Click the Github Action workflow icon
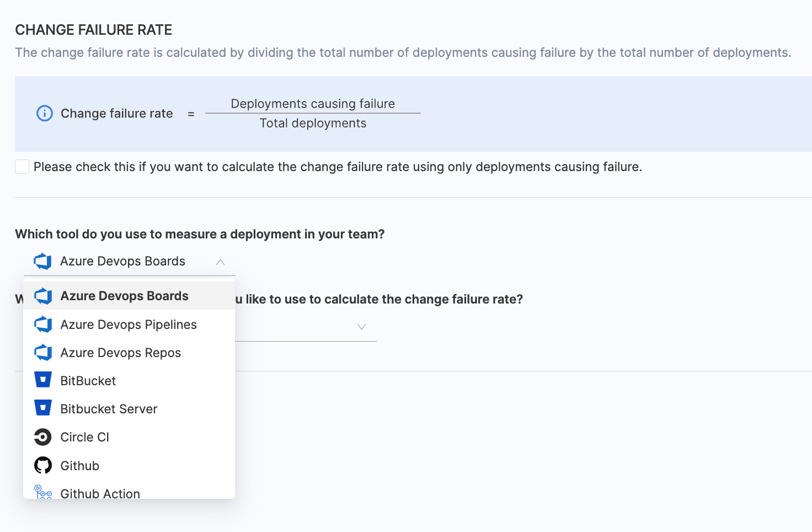812x532 pixels. [x=43, y=492]
